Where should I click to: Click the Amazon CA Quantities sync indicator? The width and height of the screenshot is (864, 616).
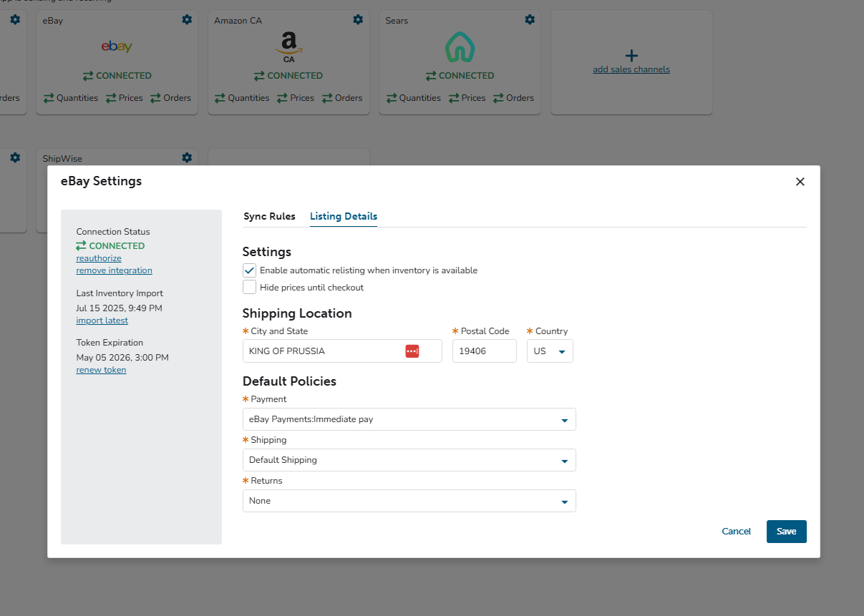click(x=242, y=98)
